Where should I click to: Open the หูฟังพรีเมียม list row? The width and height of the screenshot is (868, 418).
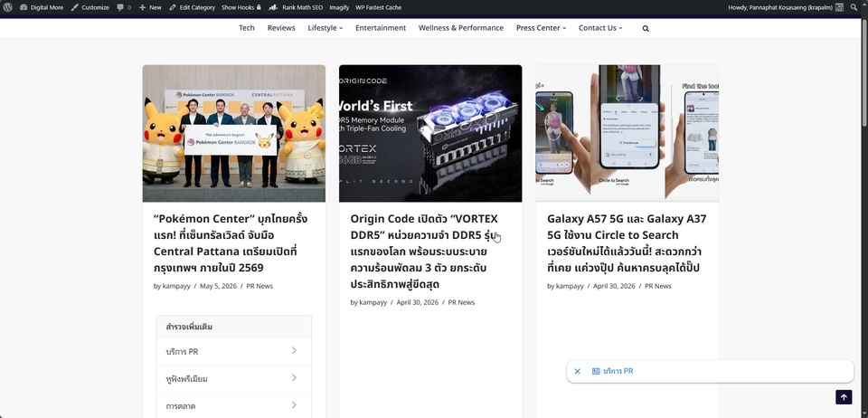[x=234, y=379]
